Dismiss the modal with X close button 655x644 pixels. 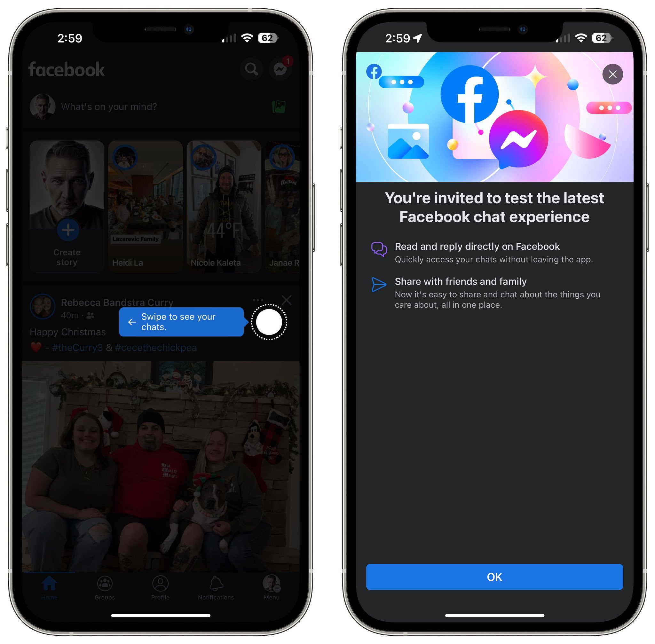pyautogui.click(x=612, y=73)
